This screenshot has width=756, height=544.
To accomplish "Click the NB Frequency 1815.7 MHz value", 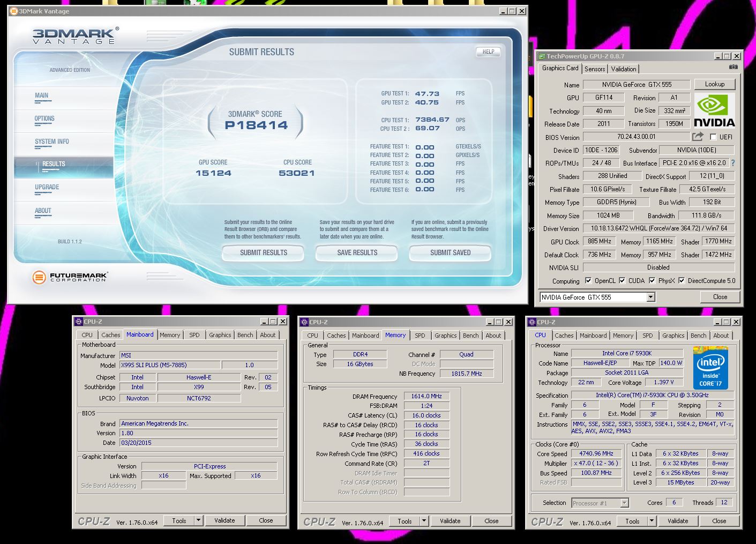I will point(466,374).
